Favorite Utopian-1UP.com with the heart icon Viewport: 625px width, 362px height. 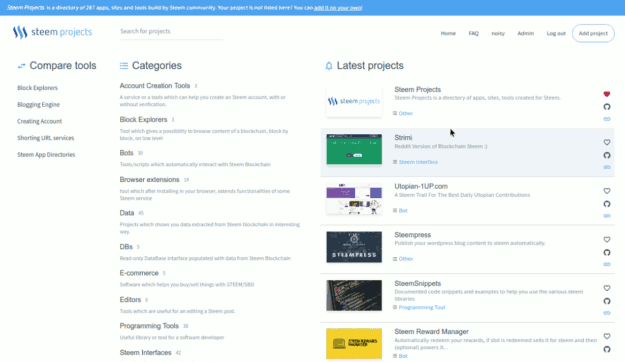click(607, 191)
